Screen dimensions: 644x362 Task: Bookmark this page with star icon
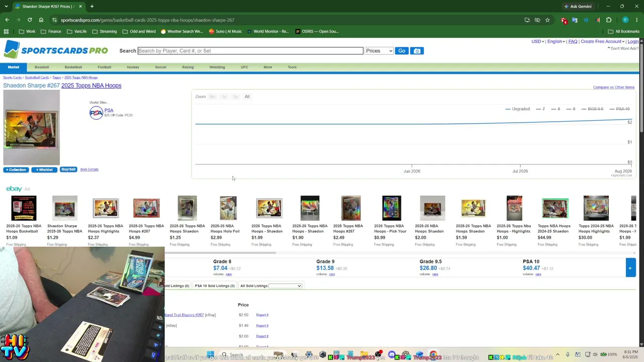tap(547, 20)
